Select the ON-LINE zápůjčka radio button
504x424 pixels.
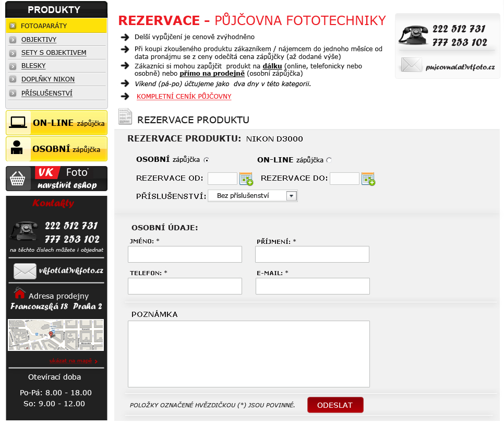tap(329, 160)
